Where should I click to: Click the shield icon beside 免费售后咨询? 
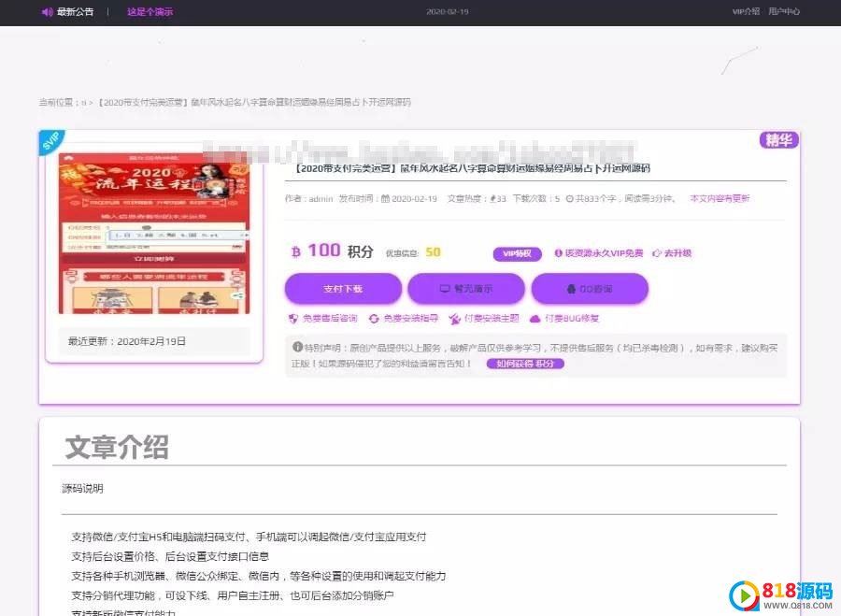pos(292,319)
